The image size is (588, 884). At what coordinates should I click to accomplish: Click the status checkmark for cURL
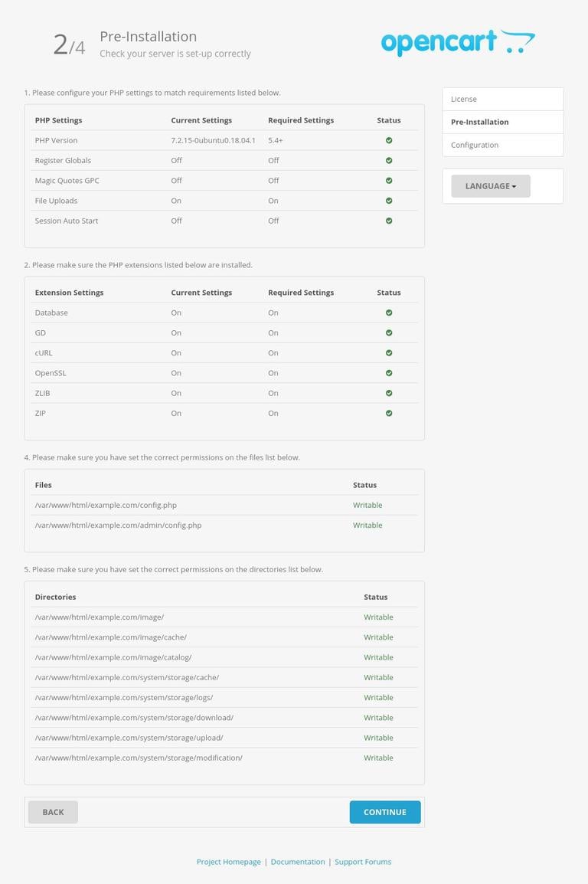(389, 352)
